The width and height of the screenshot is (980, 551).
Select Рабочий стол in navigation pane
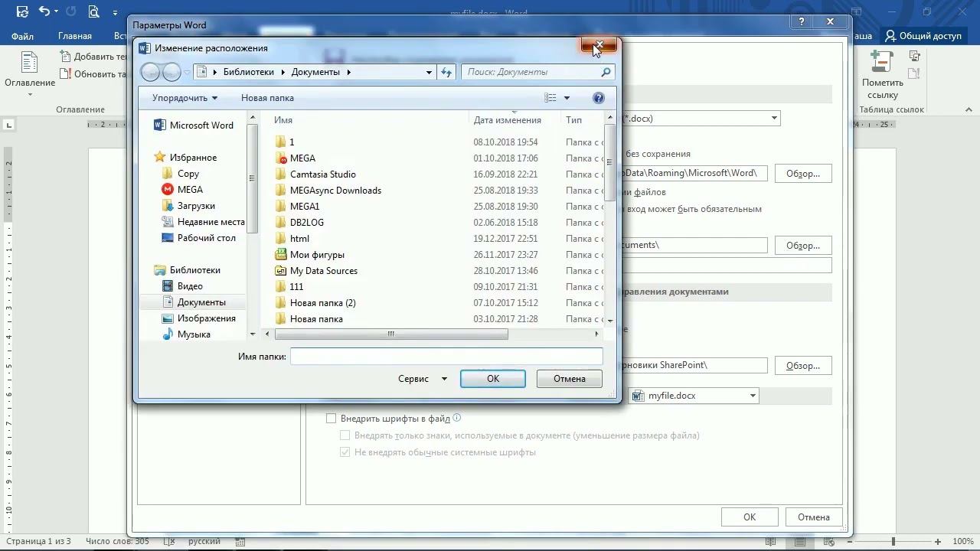pyautogui.click(x=206, y=238)
